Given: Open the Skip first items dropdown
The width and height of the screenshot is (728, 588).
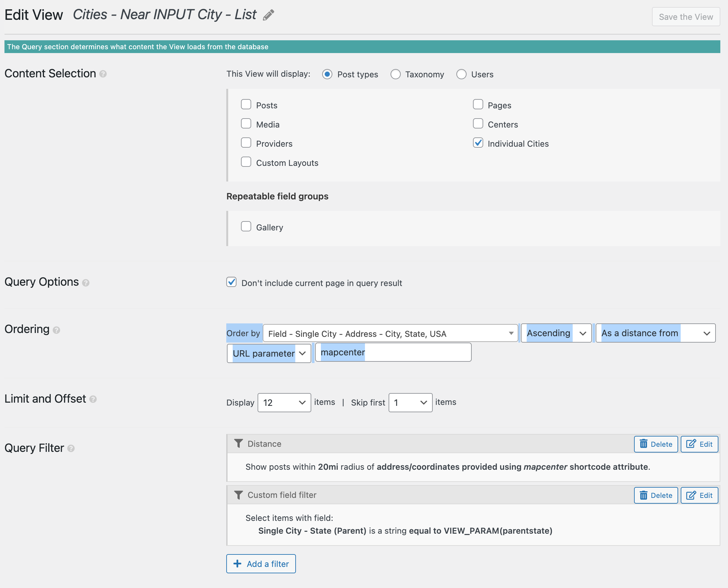Looking at the screenshot, I should coord(410,403).
